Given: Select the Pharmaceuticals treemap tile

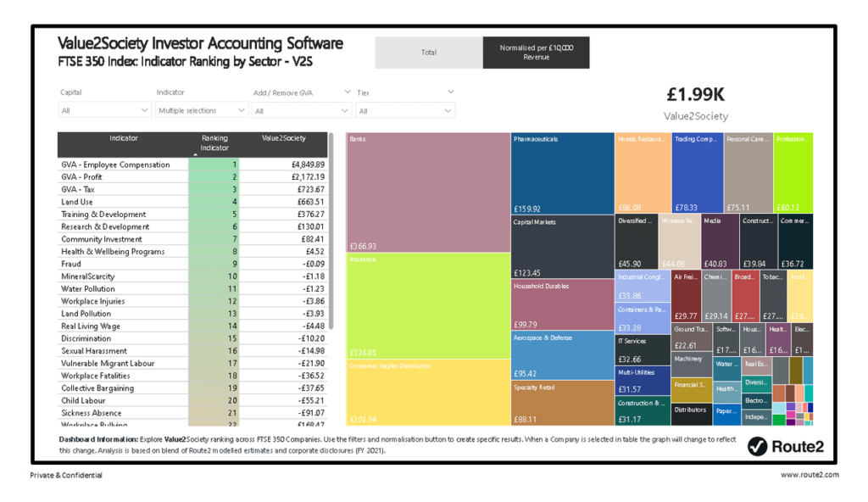Looking at the screenshot, I should pyautogui.click(x=563, y=174).
